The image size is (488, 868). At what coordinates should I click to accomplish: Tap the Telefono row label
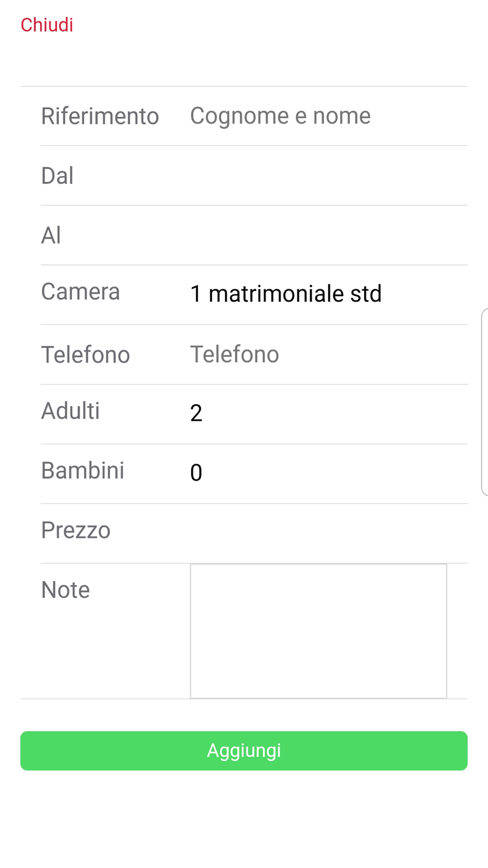85,355
